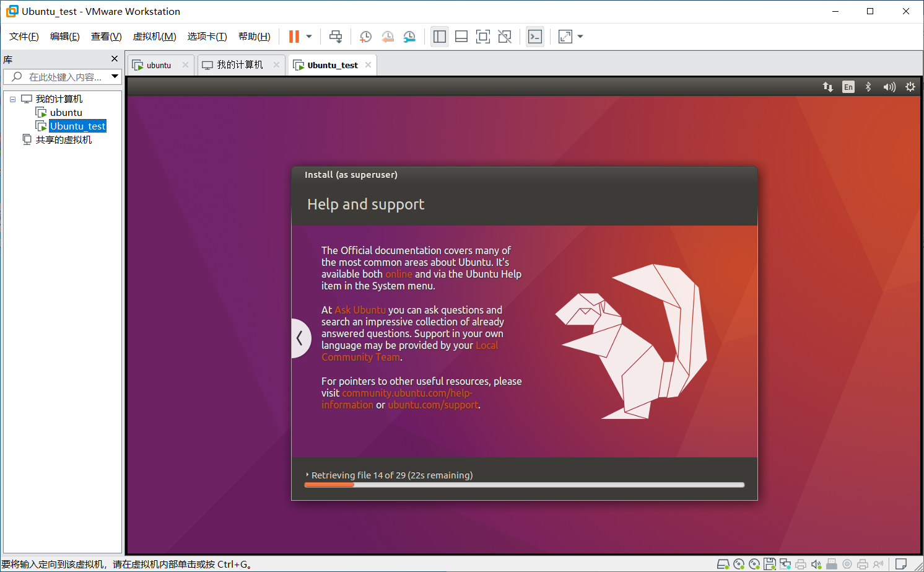Toggle the console view button
Screen dimensions: 924x572
[x=535, y=37]
